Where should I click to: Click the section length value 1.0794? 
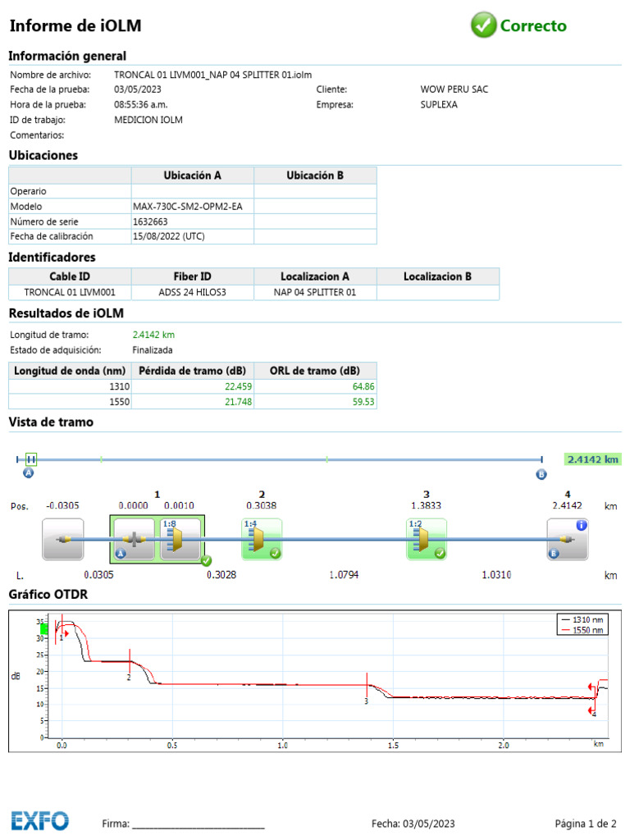344,575
